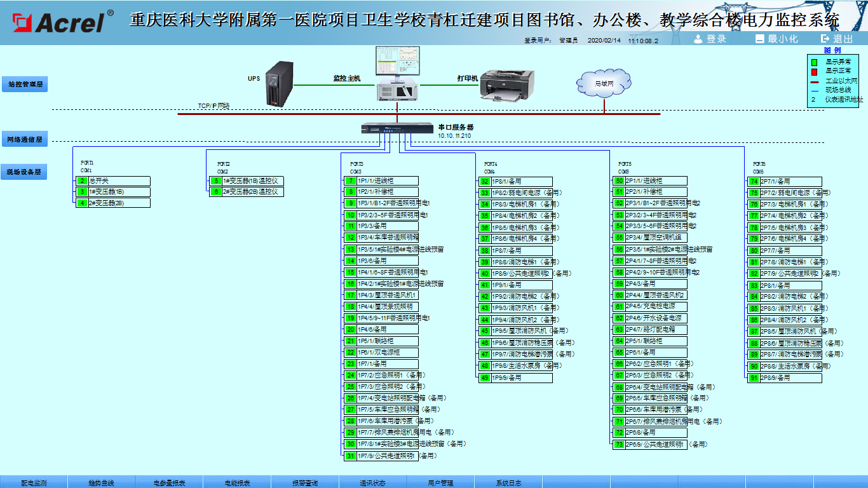
Task: Click the 登录 login button
Action: point(710,39)
